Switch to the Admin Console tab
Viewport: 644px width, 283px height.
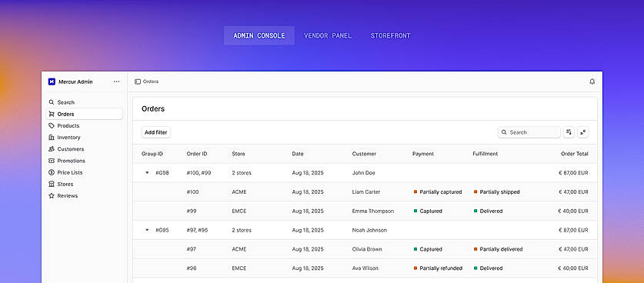(259, 35)
